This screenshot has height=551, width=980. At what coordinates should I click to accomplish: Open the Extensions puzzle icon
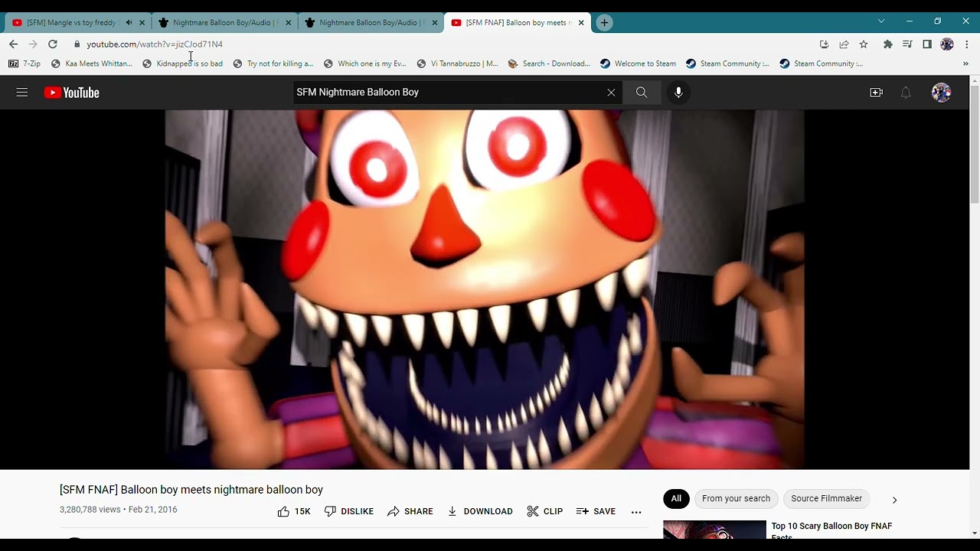pos(888,44)
